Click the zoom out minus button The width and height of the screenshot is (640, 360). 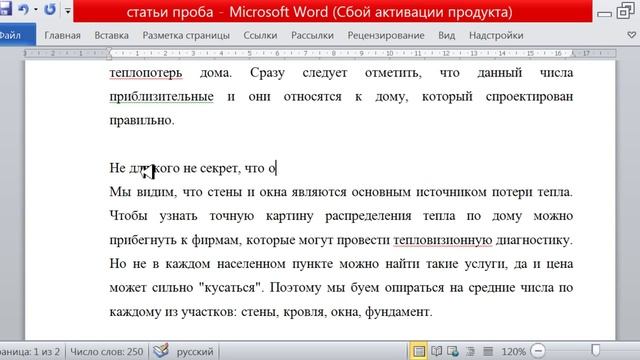pyautogui.click(x=538, y=351)
